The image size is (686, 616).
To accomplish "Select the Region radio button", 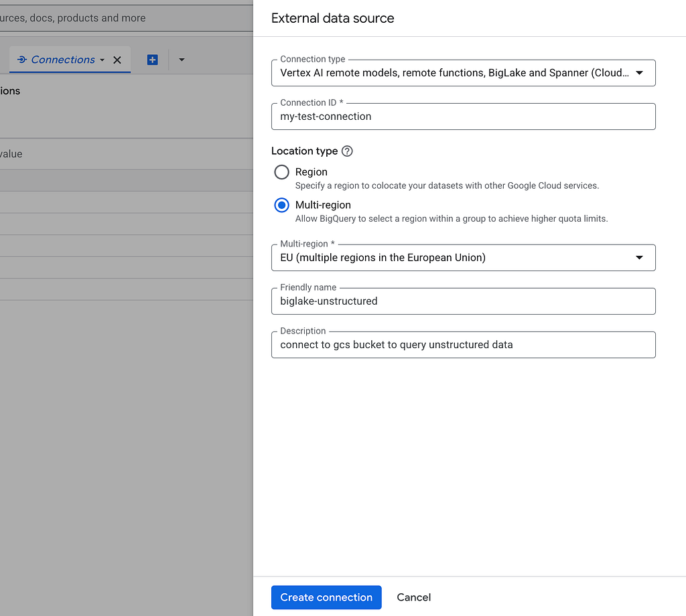I will (282, 172).
